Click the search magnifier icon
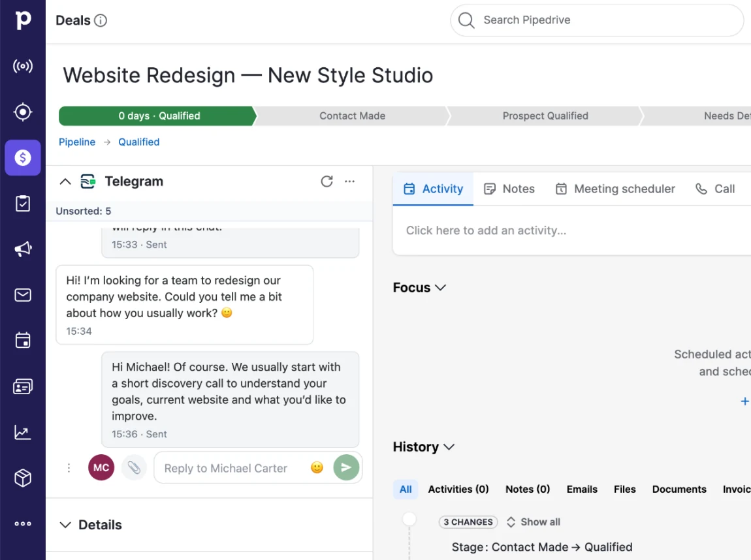 click(466, 20)
